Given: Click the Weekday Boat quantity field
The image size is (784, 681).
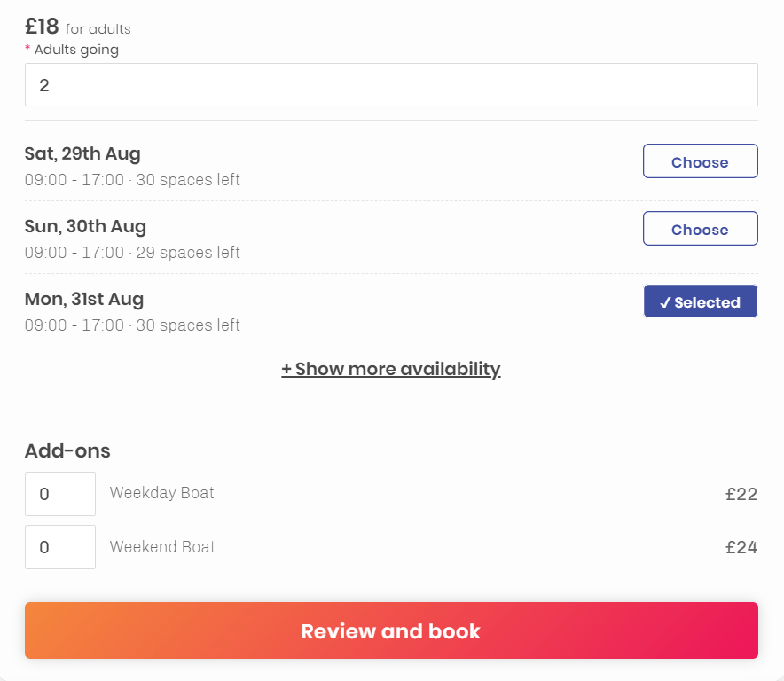Looking at the screenshot, I should (60, 494).
